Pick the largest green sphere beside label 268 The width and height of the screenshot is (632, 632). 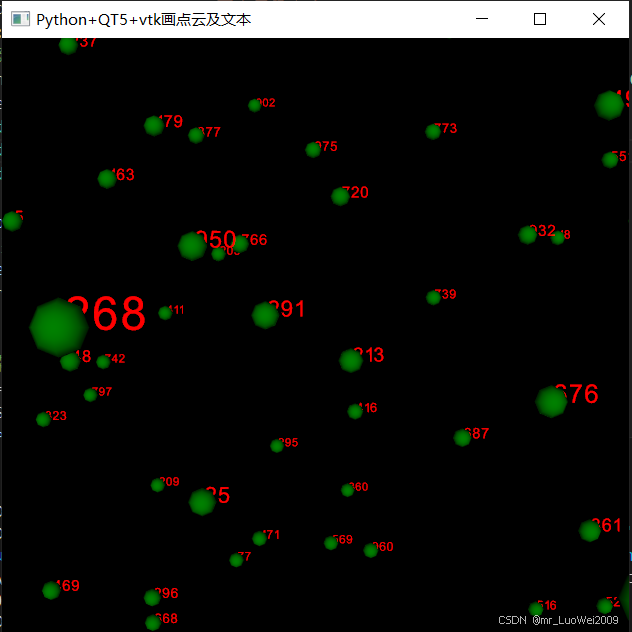tap(59, 327)
